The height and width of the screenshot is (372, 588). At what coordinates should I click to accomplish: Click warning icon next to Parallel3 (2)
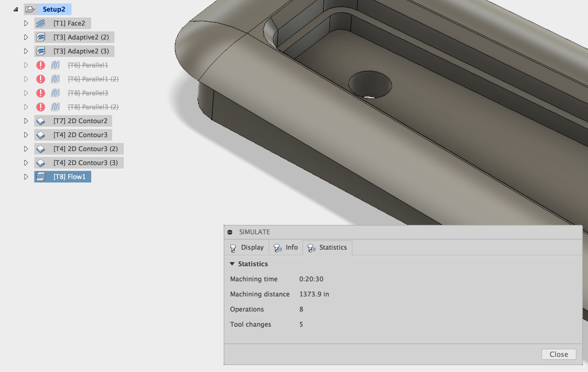pos(41,107)
